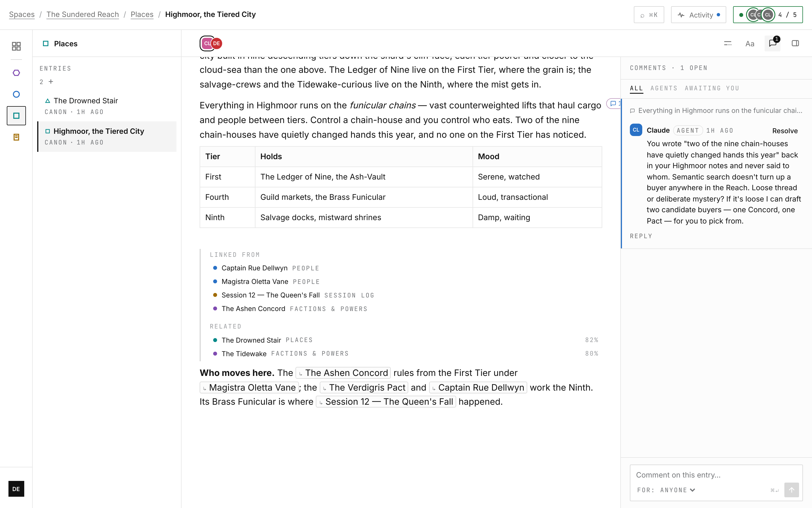Click inline Session 12 reference chip
Viewport: 812px width, 508px height.
[386, 402]
